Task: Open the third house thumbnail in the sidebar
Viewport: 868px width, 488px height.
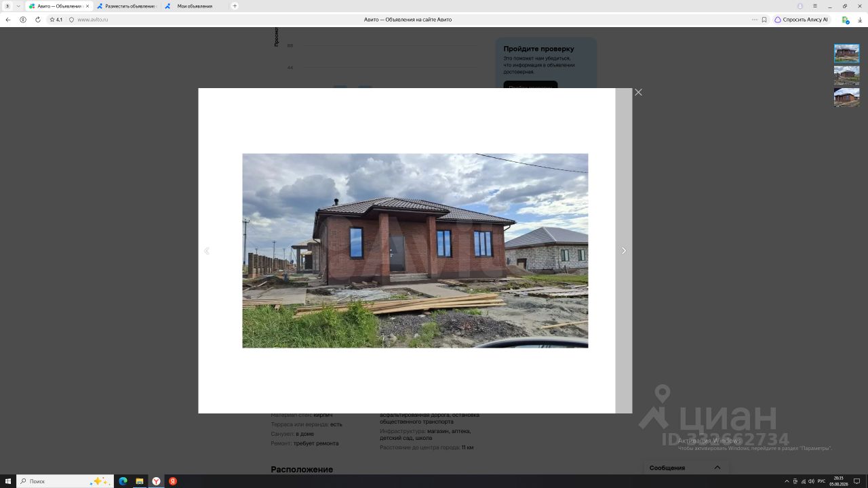Action: click(x=846, y=97)
